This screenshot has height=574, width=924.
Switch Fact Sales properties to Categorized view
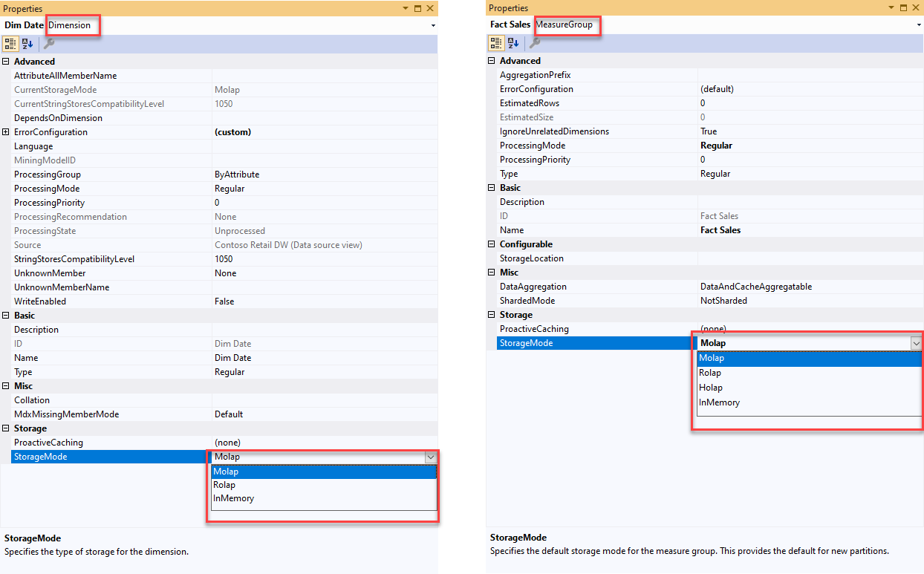(x=496, y=43)
